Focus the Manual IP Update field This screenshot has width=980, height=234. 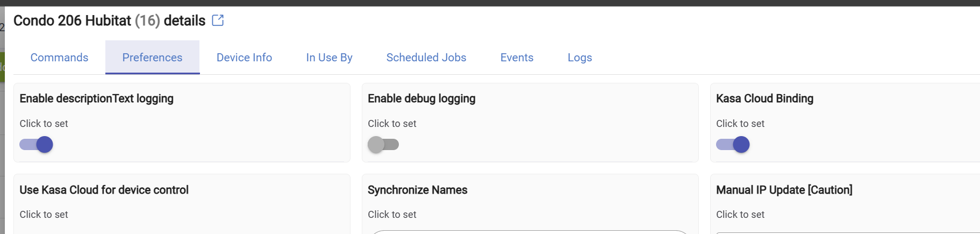click(848, 232)
